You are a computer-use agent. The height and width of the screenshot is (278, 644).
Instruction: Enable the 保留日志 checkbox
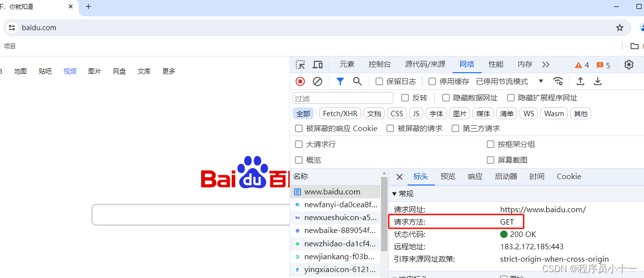[x=380, y=81]
